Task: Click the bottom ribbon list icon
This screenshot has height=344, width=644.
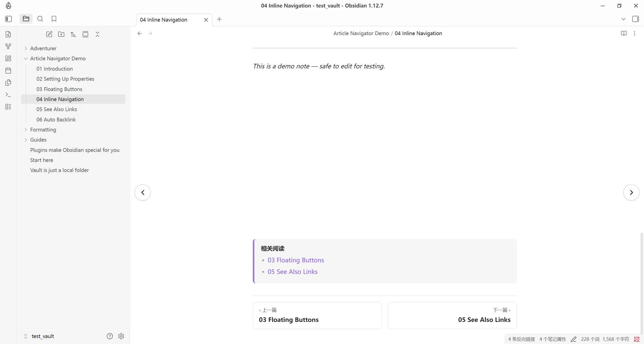Action: pos(8,107)
